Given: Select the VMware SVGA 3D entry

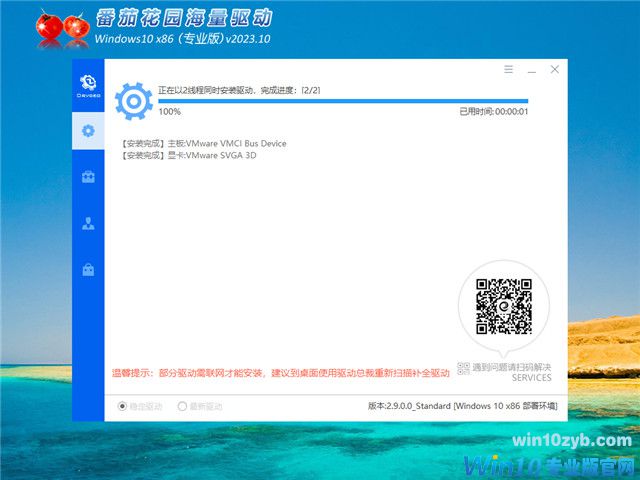Looking at the screenshot, I should point(188,157).
